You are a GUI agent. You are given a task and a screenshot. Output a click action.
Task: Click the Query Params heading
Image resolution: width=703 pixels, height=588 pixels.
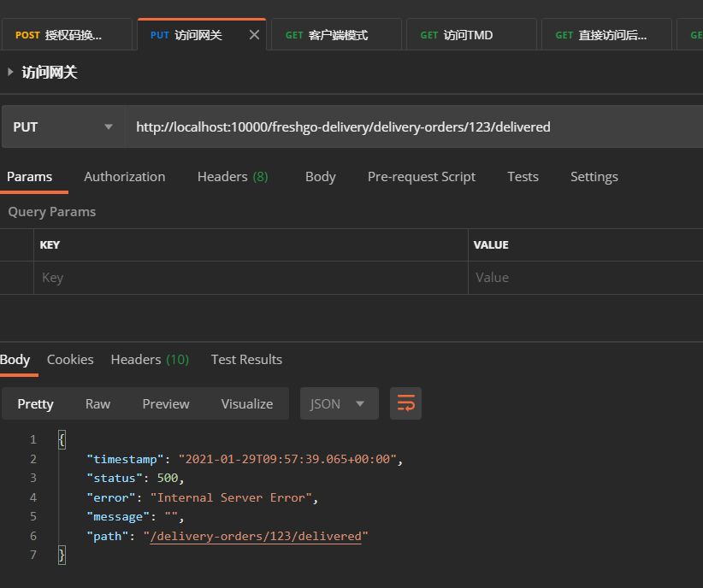[x=52, y=212]
